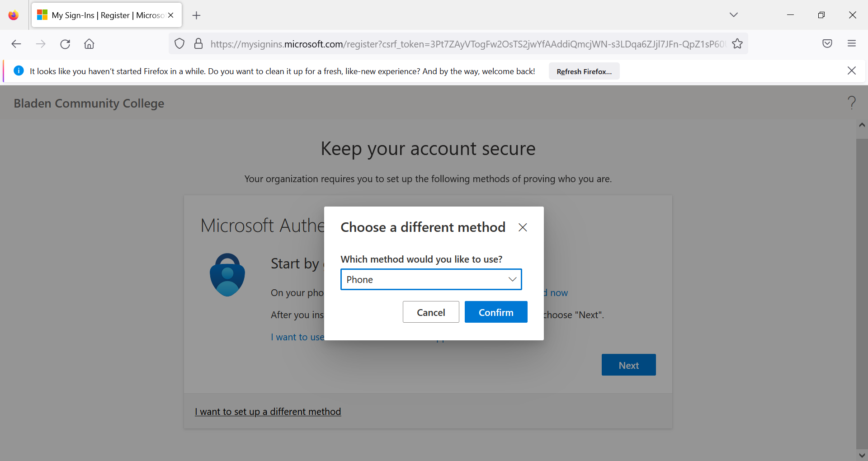The width and height of the screenshot is (868, 461).
Task: Click the URL address field
Action: [466, 44]
